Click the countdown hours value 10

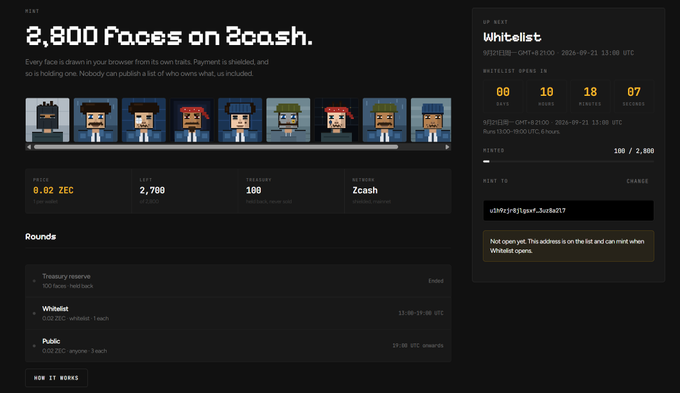point(546,92)
